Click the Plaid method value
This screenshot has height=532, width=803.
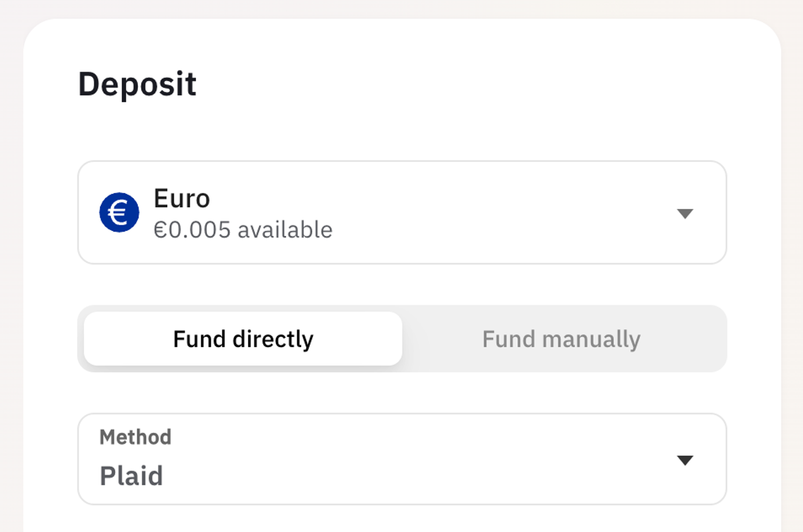(x=131, y=476)
